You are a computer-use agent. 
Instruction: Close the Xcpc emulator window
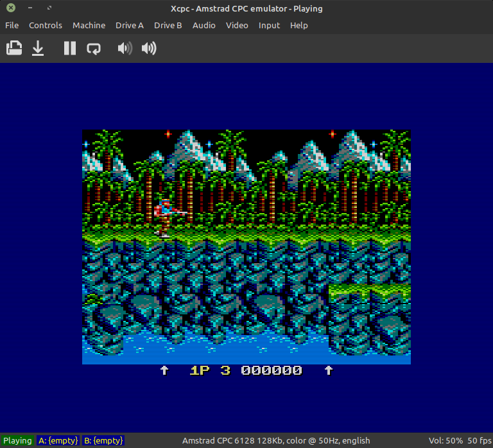click(11, 8)
